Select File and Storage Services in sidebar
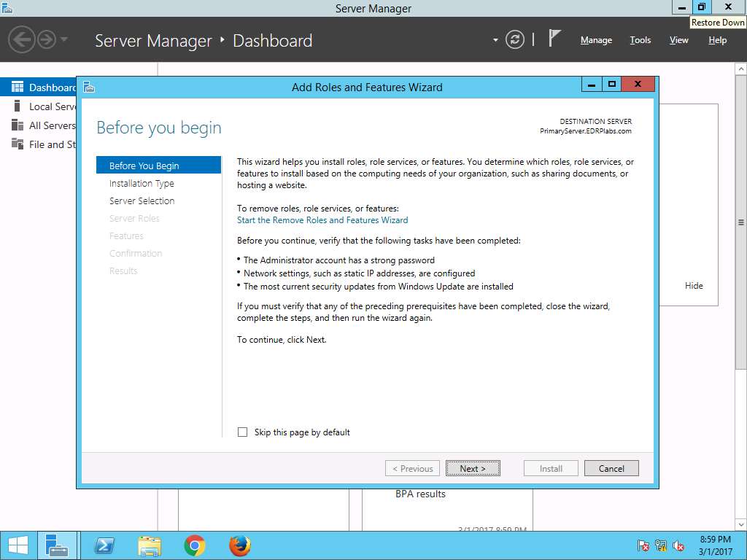 (39, 144)
